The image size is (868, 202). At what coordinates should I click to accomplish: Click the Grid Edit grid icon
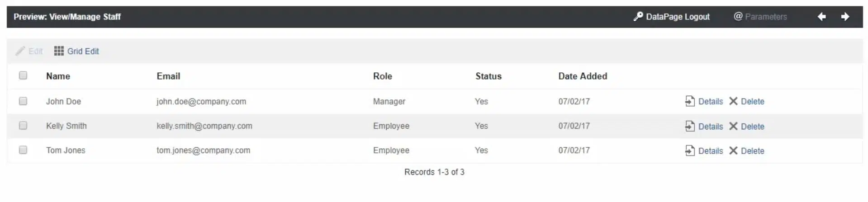(59, 51)
